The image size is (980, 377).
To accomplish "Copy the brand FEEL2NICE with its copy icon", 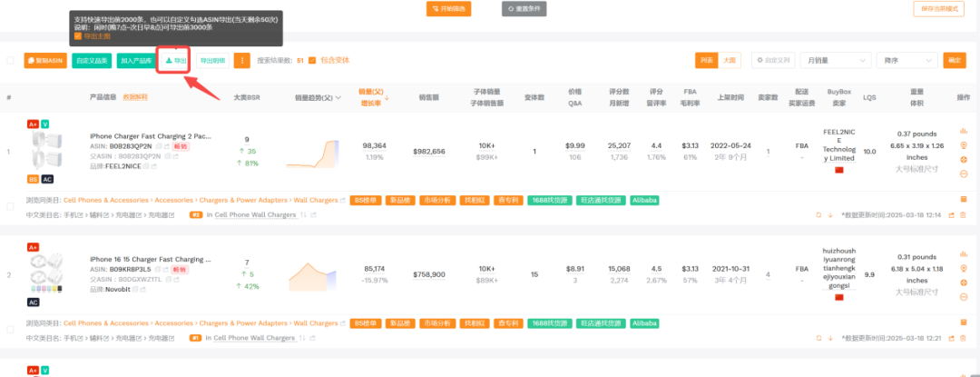I will coord(146,166).
